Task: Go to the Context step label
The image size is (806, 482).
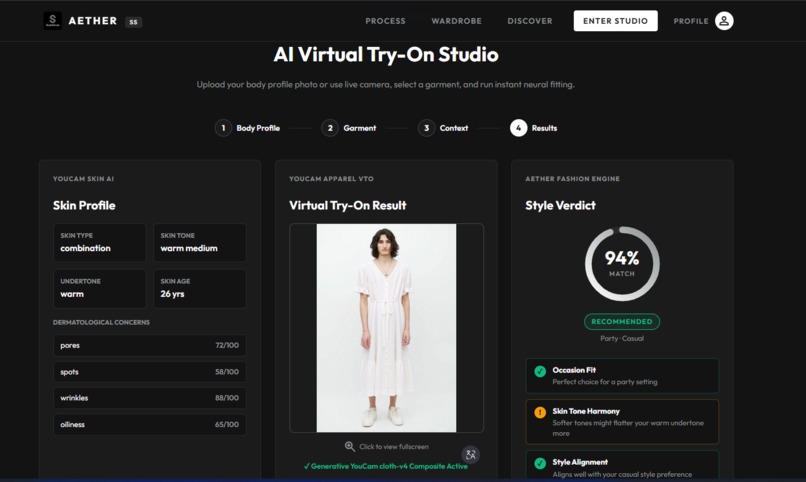Action: coord(454,128)
